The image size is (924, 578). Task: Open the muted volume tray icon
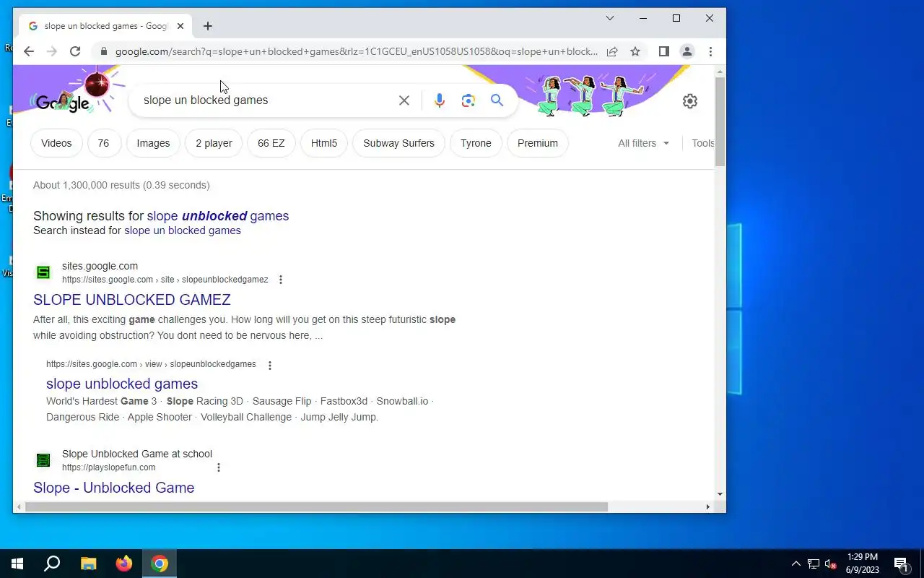click(831, 564)
